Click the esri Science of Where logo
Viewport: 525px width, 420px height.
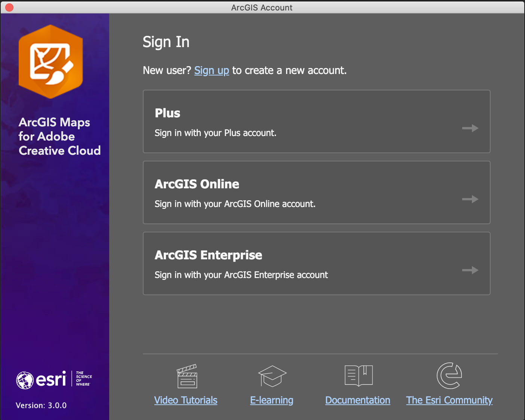tap(53, 379)
